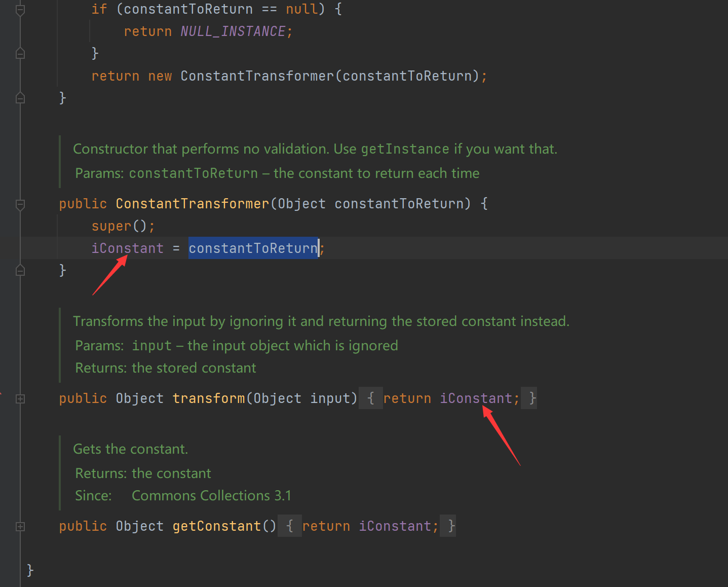The height and width of the screenshot is (587, 728).
Task: Expand the folded transform method with plus icon
Action: click(20, 399)
